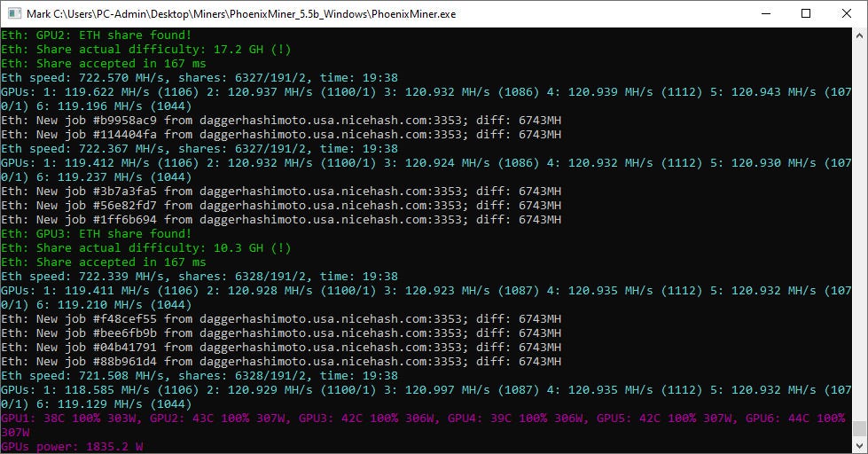Click "6: 119.196 MH/s (1044)" line

click(97, 106)
